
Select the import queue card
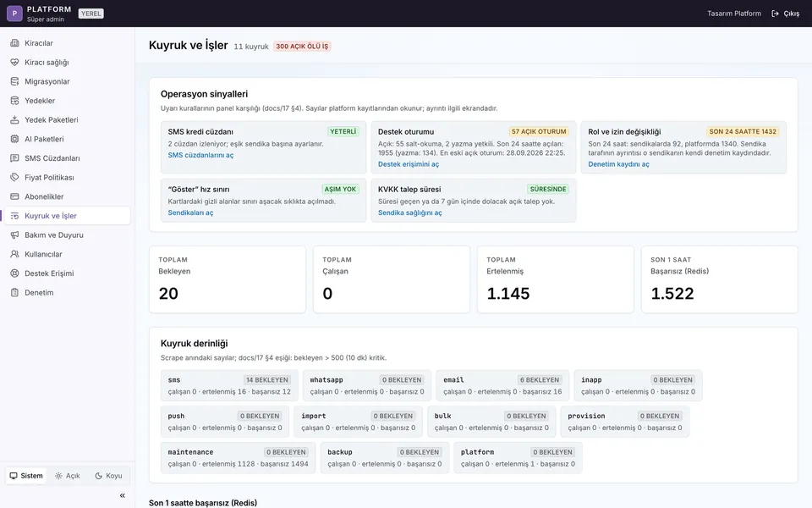pyautogui.click(x=359, y=422)
